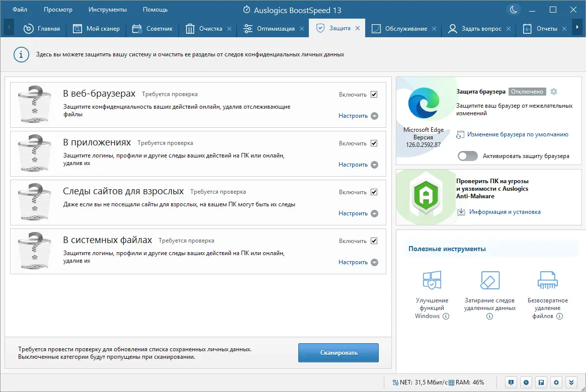
Task: Open Безвозвратное удаление файлов shredder icon
Action: 547,280
